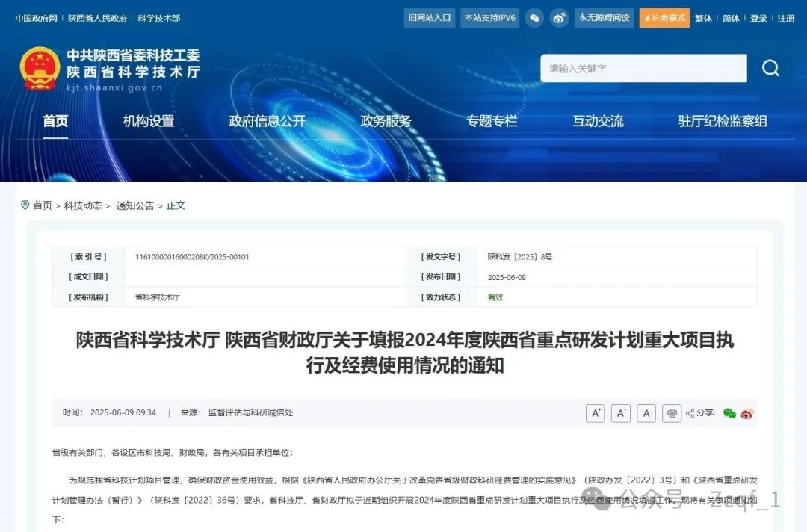Viewport: 807px width, 532px height.
Task: Focus the 请输入关键字 search field
Action: pos(643,68)
